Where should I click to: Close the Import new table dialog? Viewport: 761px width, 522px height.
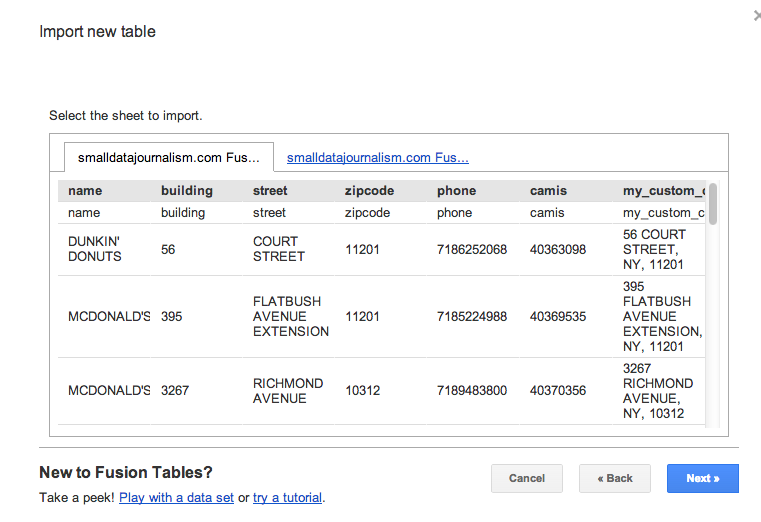757,16
